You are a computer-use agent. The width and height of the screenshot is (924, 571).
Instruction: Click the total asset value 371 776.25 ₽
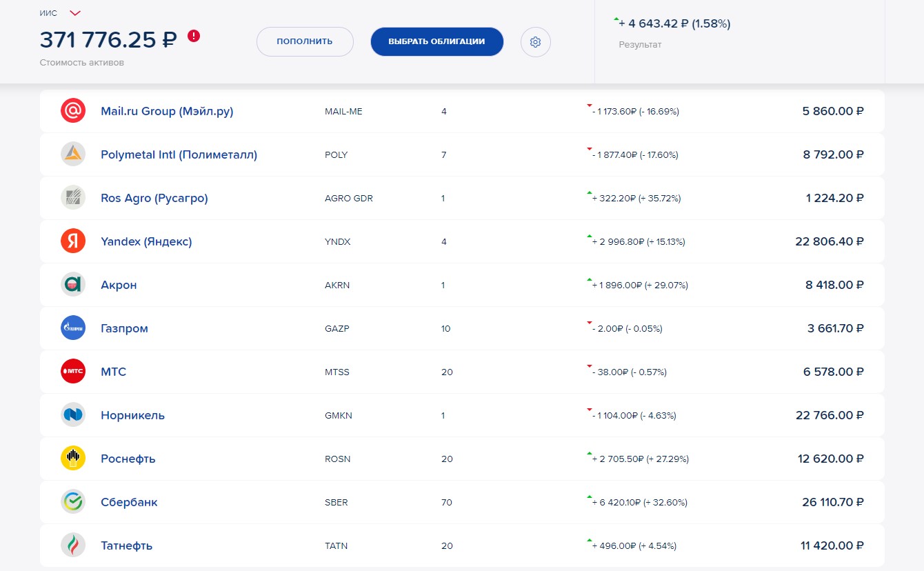(108, 41)
